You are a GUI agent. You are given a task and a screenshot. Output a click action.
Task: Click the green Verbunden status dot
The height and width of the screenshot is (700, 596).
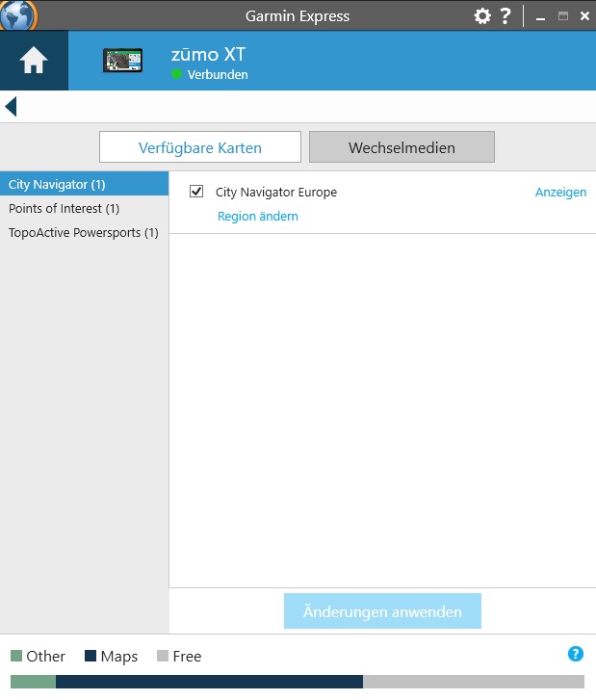tap(177, 74)
